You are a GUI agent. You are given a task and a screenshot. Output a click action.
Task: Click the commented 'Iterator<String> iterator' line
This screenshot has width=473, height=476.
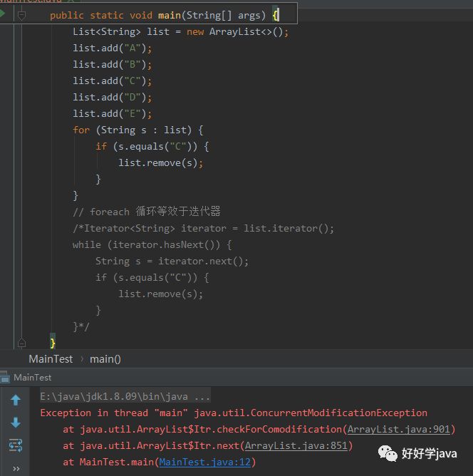pyautogui.click(x=203, y=228)
